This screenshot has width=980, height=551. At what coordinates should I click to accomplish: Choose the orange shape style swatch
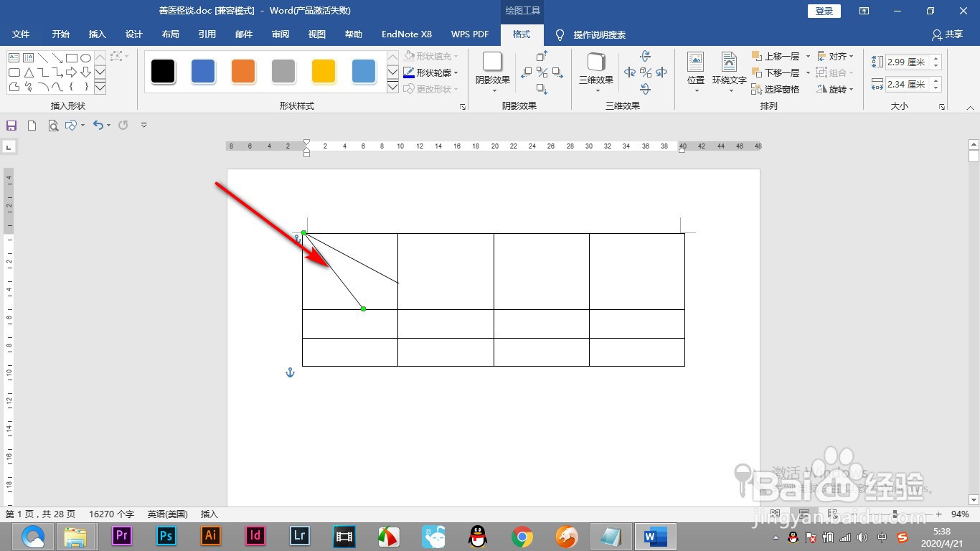click(x=243, y=72)
